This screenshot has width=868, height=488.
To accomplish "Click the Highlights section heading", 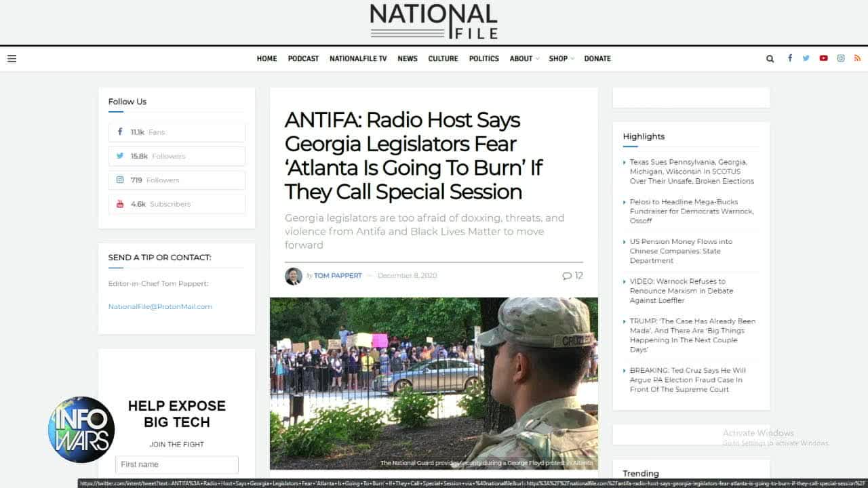I will (644, 136).
